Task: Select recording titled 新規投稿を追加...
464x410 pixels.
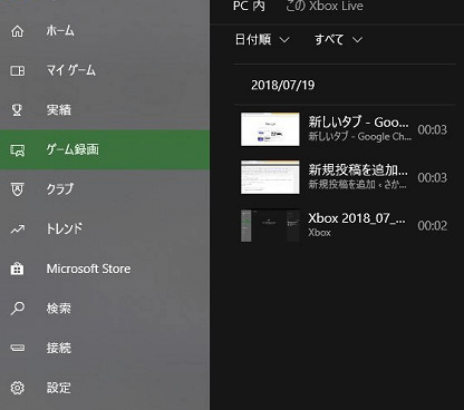Action: click(358, 170)
